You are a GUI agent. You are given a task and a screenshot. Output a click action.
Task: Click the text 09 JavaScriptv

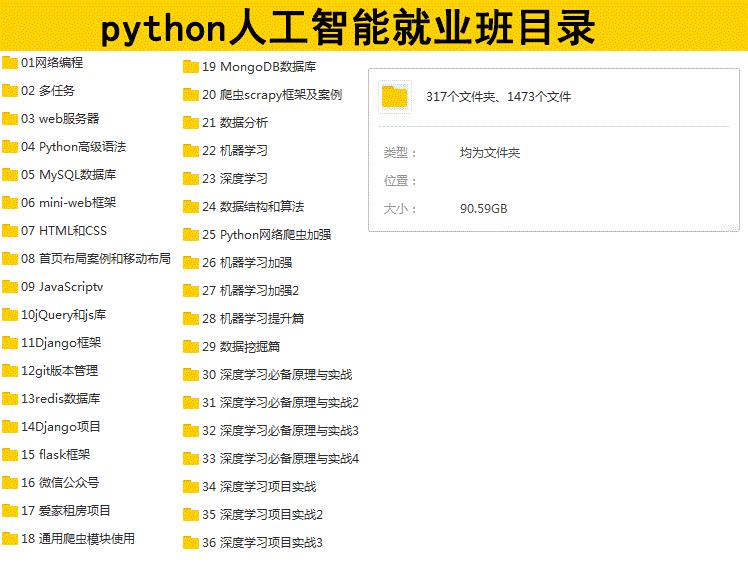click(x=62, y=287)
